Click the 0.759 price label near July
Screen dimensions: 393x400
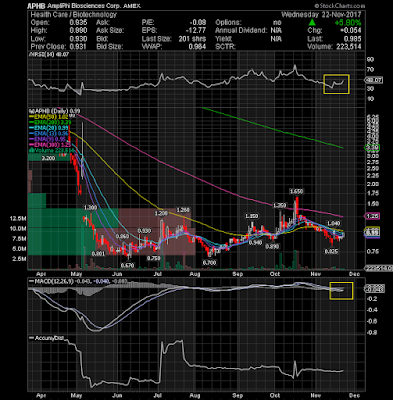(x=154, y=258)
